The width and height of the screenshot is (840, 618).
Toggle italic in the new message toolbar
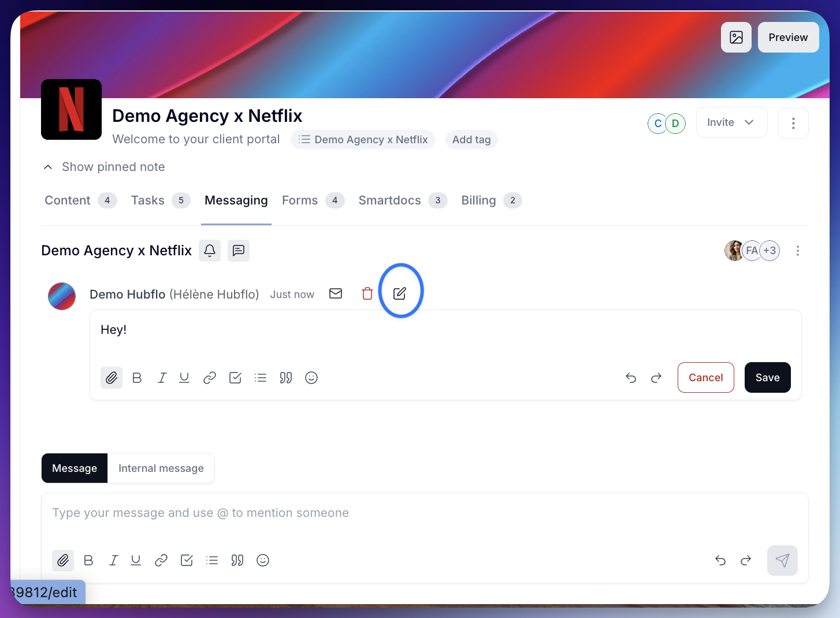point(114,560)
